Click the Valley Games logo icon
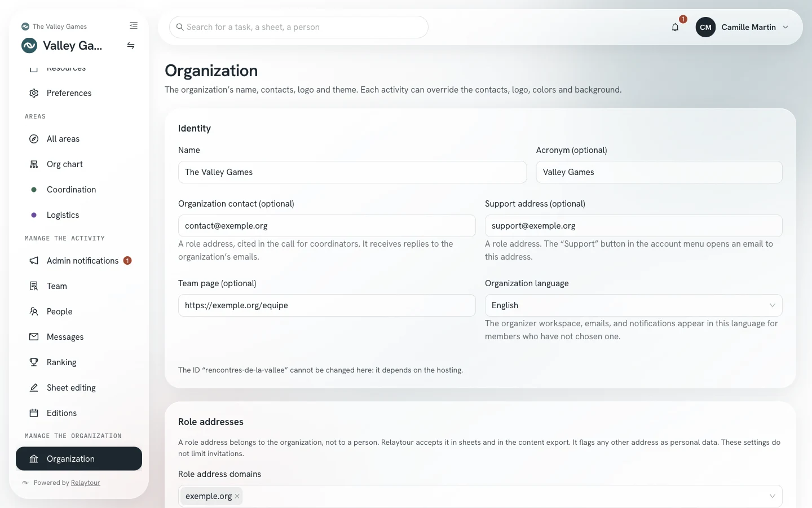 pos(29,46)
